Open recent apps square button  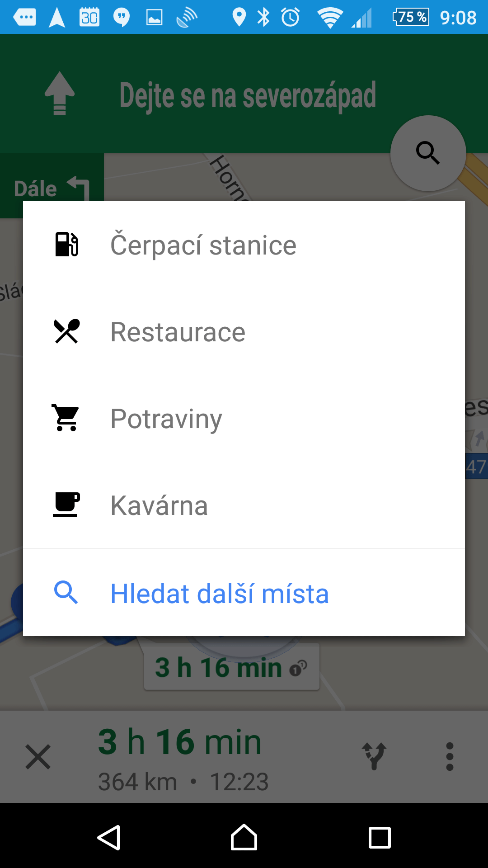[380, 838]
